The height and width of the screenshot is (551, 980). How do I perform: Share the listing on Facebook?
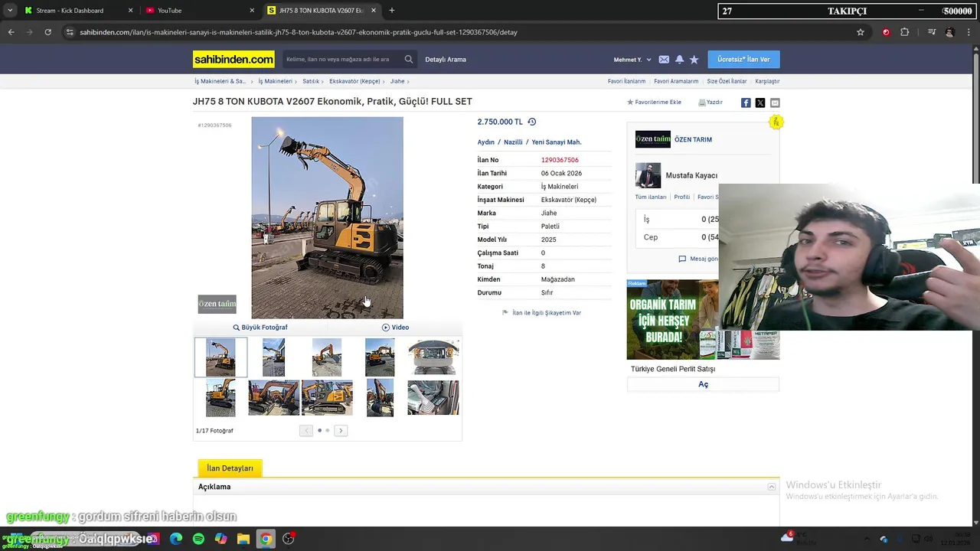point(746,103)
